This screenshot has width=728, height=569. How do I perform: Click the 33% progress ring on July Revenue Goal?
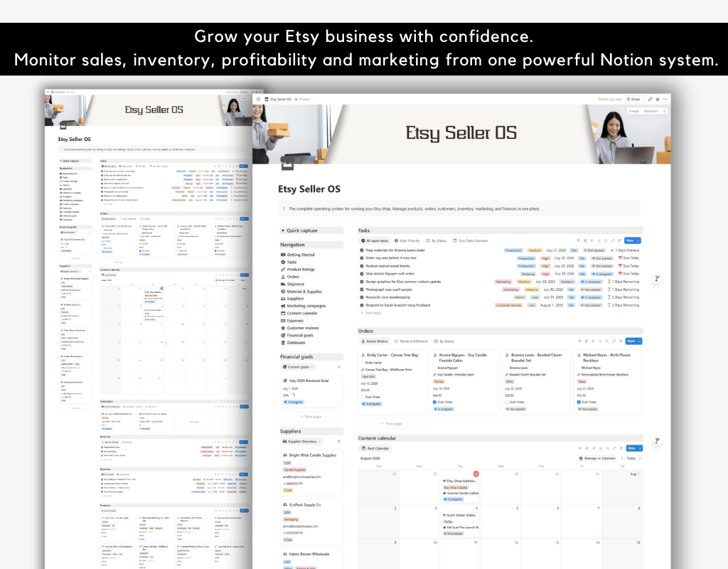click(x=293, y=395)
